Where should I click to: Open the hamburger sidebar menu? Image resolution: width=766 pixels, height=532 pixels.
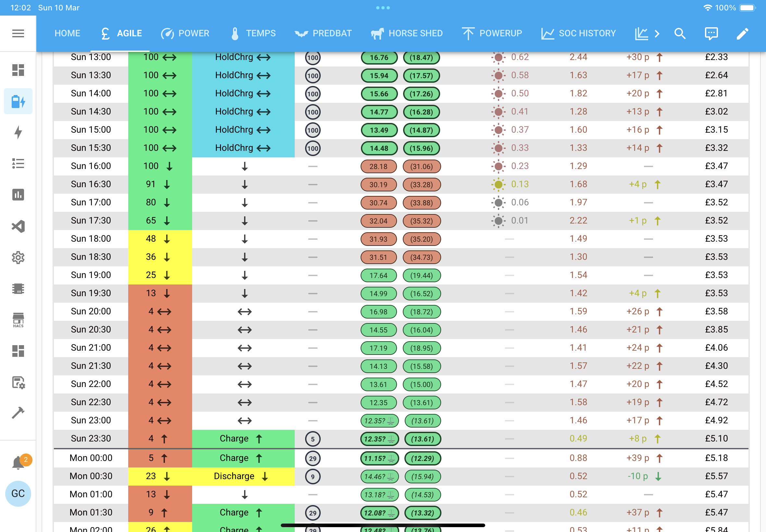pos(18,33)
